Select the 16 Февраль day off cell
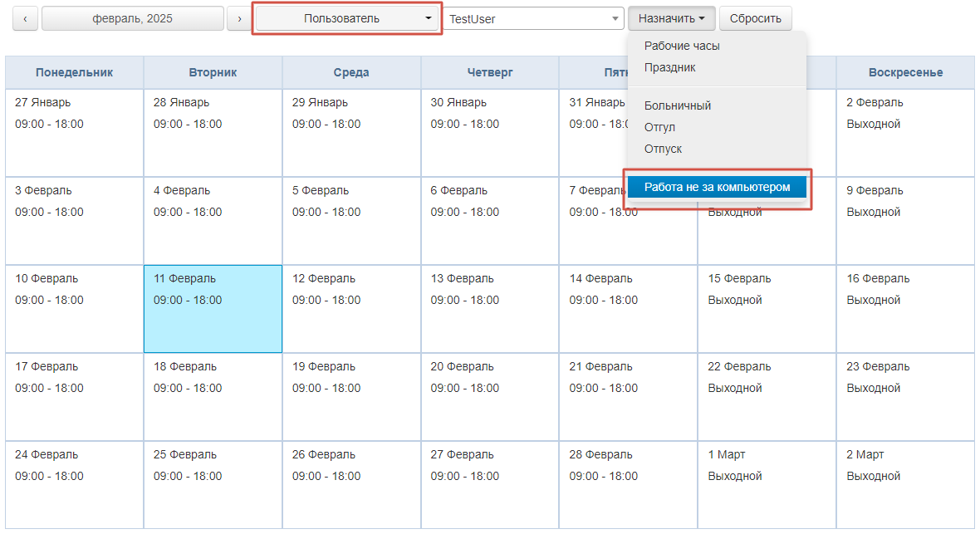Viewport: 980px width, 534px height. (904, 309)
